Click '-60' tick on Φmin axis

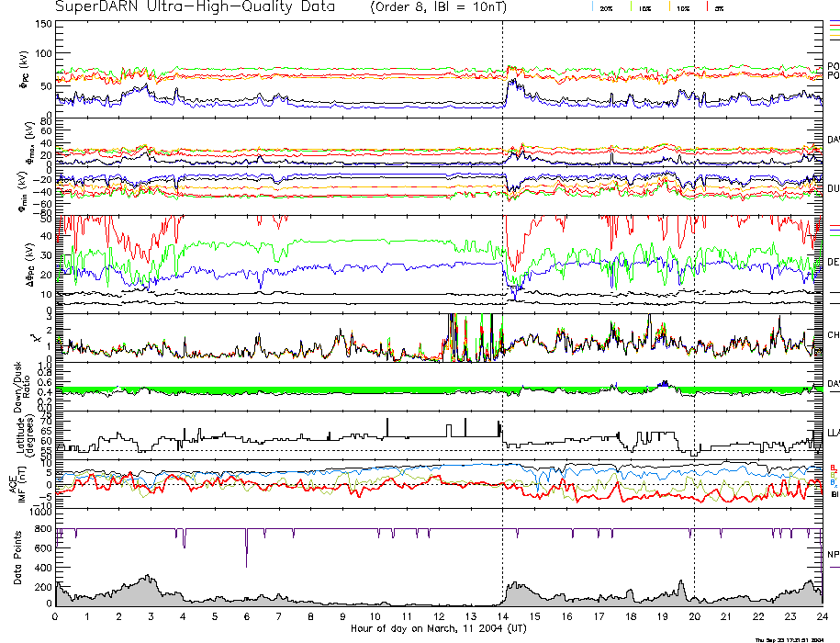(43, 204)
